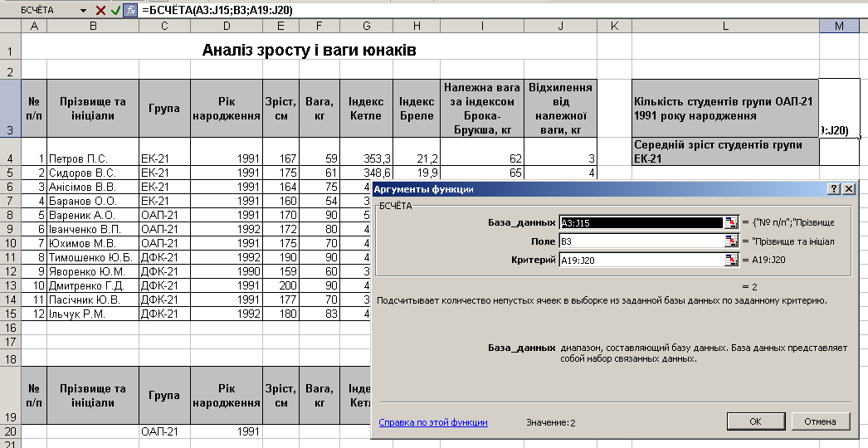The width and height of the screenshot is (868, 448).
Task: Collapse dialog via База_данных range selector icon
Action: point(731,222)
